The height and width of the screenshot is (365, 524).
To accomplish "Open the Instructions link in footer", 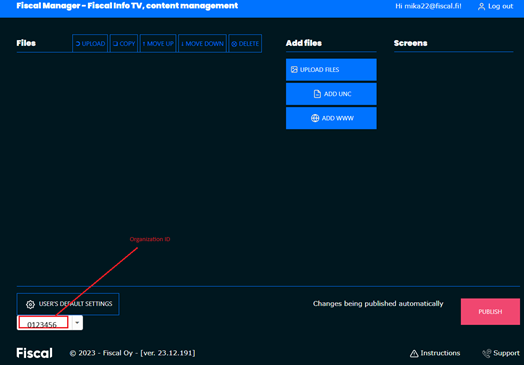I will (x=435, y=353).
